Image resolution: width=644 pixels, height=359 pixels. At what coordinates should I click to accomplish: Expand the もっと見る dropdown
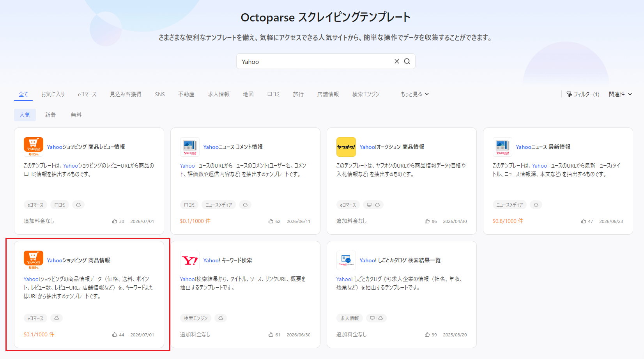pos(415,94)
